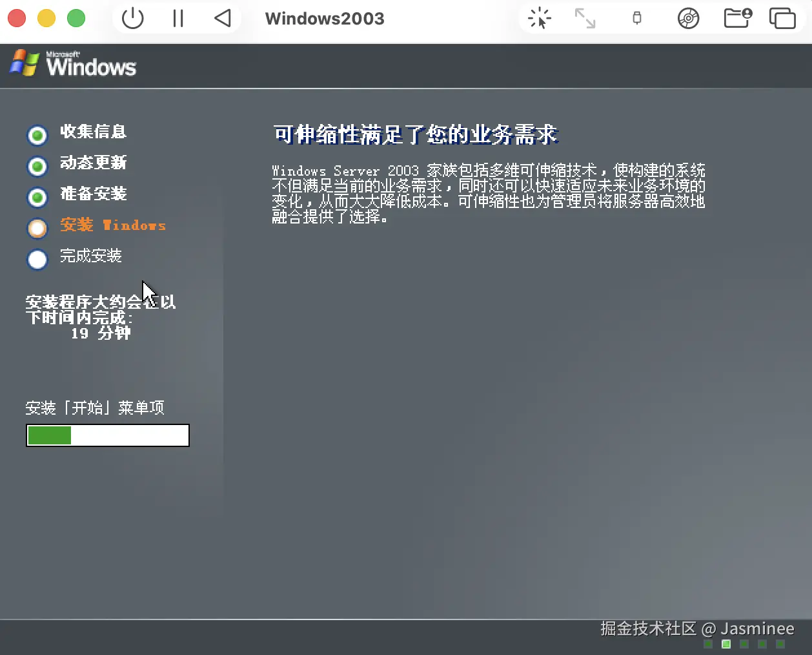Open the CD/DVD drive icon
The width and height of the screenshot is (812, 655).
click(x=689, y=18)
